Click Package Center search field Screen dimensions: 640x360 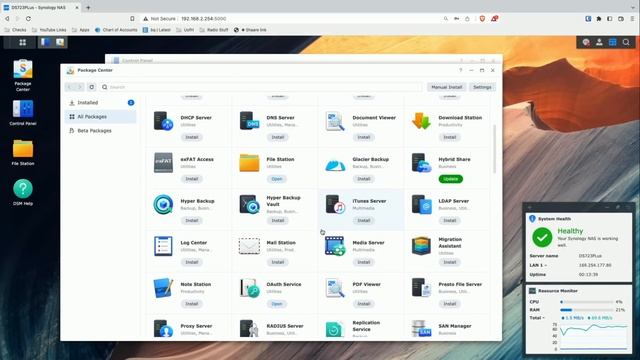pyautogui.click(x=262, y=87)
